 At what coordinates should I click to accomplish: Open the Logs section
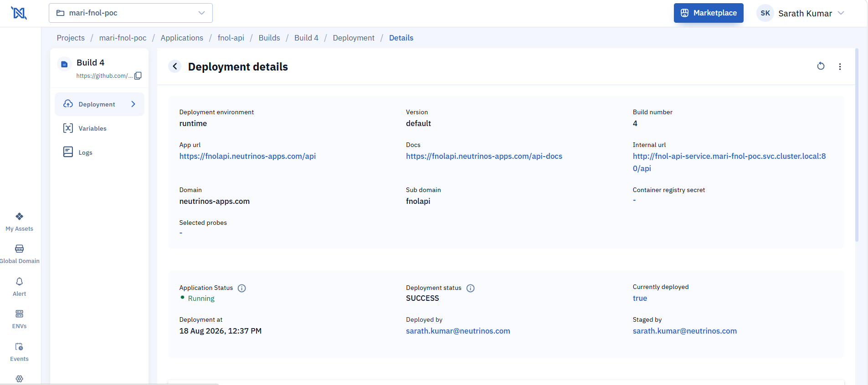click(x=99, y=152)
